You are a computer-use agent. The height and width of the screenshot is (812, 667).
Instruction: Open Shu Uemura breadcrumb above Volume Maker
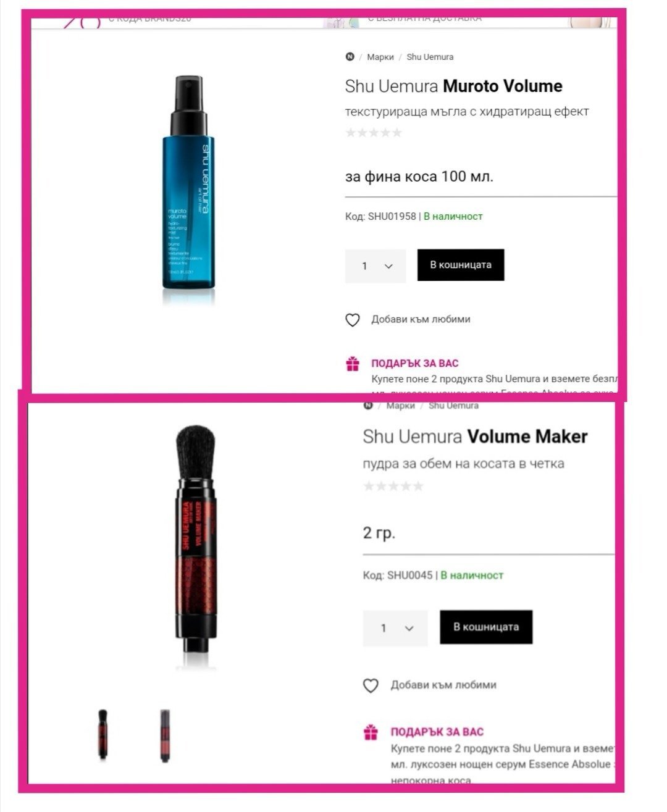pos(454,406)
